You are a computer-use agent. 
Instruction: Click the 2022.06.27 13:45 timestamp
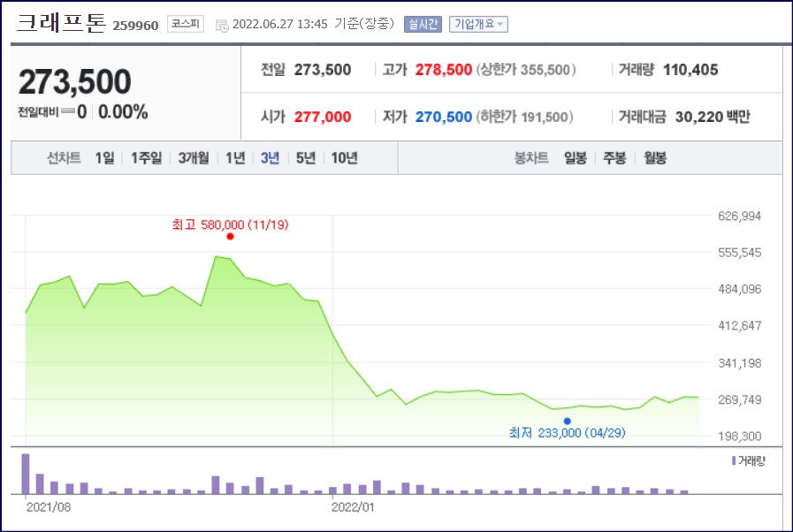[280, 24]
